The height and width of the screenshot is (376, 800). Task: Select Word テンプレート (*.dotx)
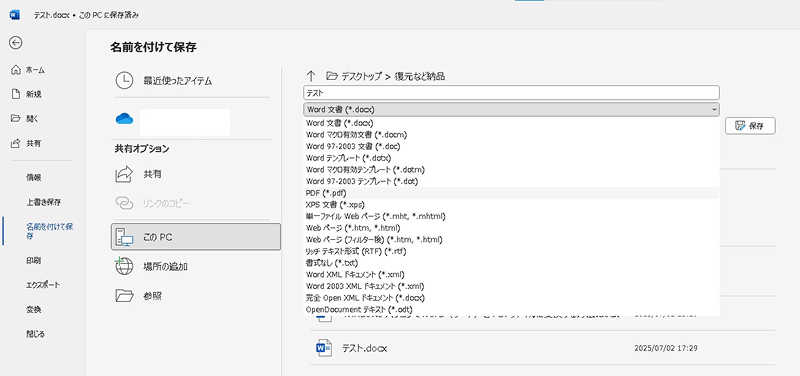[x=511, y=158]
